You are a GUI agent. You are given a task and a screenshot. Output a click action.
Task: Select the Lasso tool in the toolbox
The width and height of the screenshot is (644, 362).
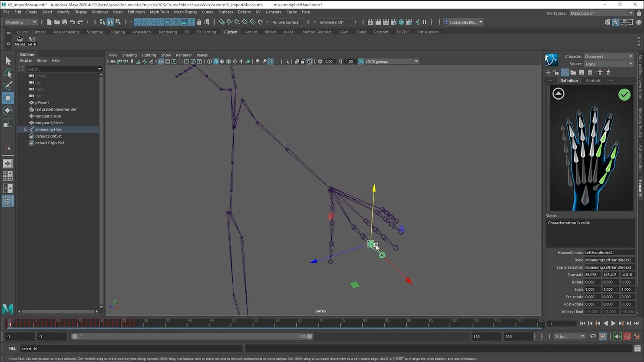pos(8,73)
